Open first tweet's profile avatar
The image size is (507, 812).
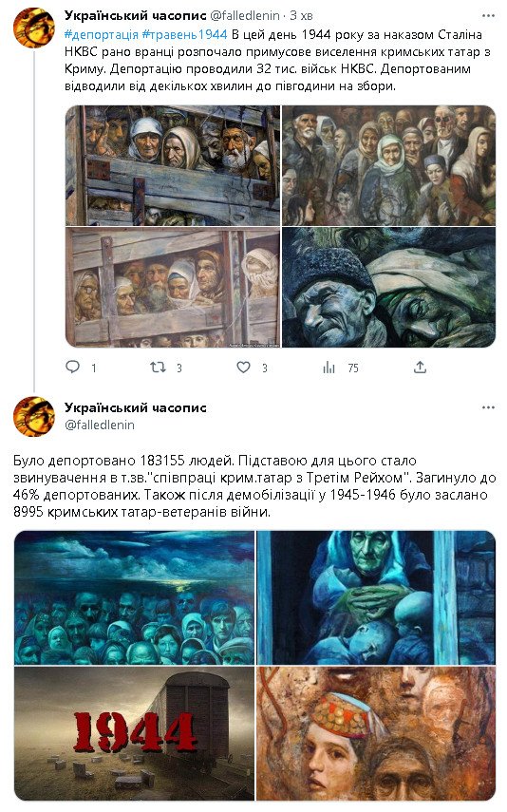pos(33,28)
